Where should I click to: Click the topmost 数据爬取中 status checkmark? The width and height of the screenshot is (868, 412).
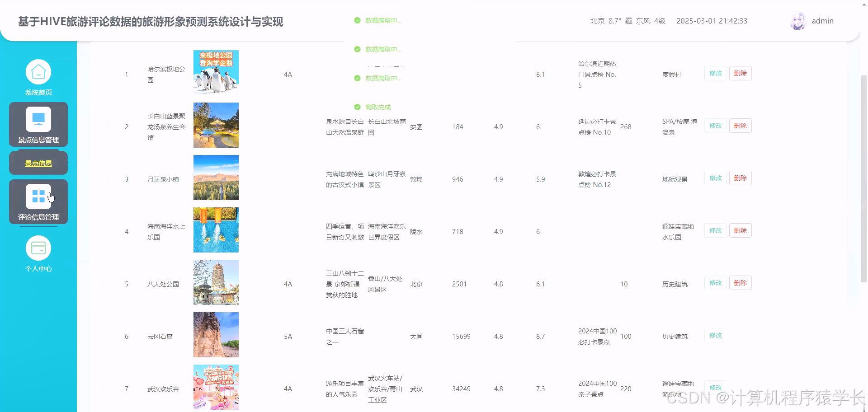click(357, 20)
